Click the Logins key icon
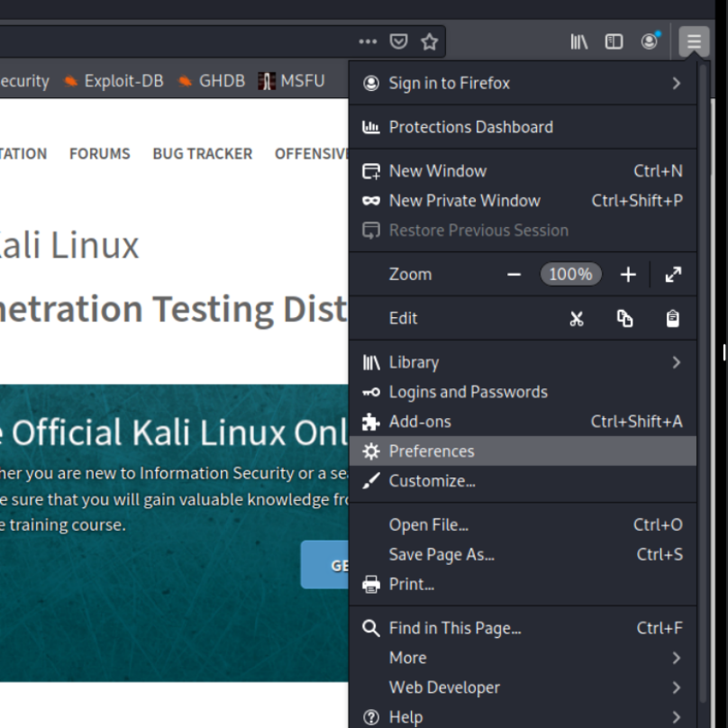 tap(371, 392)
